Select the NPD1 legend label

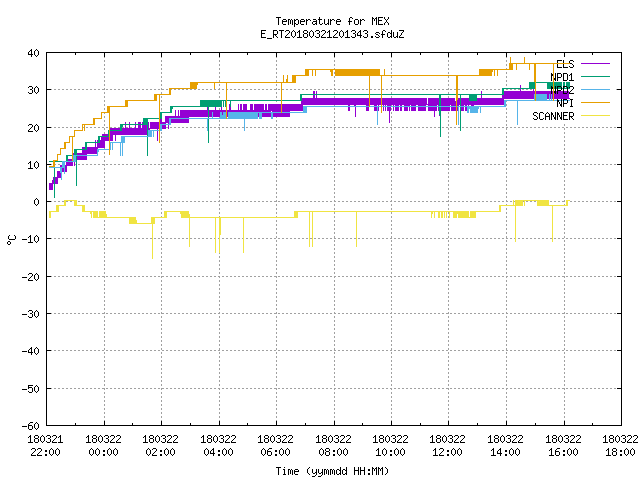562,77
